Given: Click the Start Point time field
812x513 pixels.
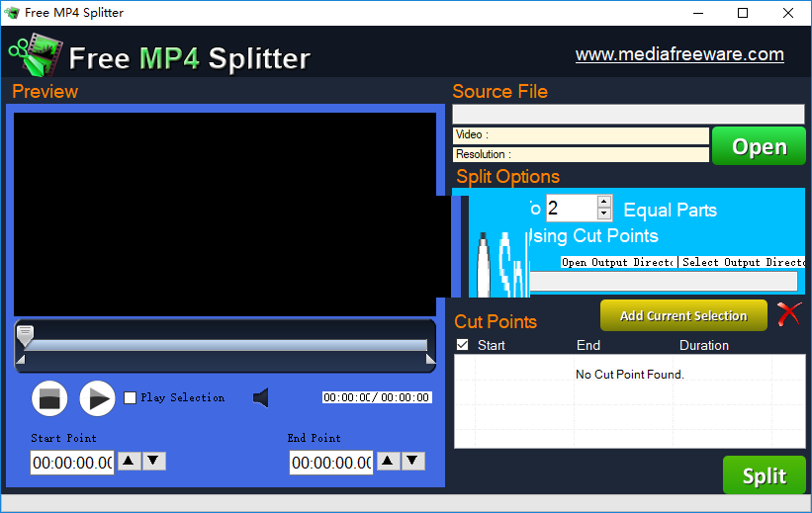Looking at the screenshot, I should click(71, 463).
